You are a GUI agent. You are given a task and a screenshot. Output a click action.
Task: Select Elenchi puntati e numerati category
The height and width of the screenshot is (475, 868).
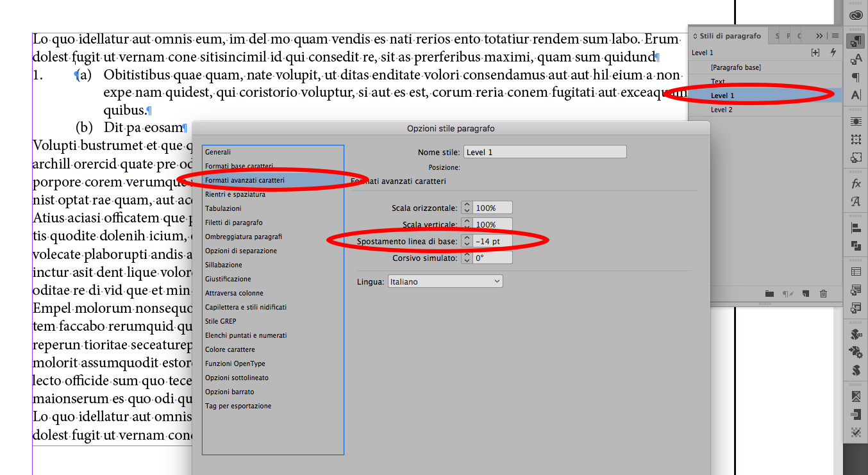coord(272,335)
